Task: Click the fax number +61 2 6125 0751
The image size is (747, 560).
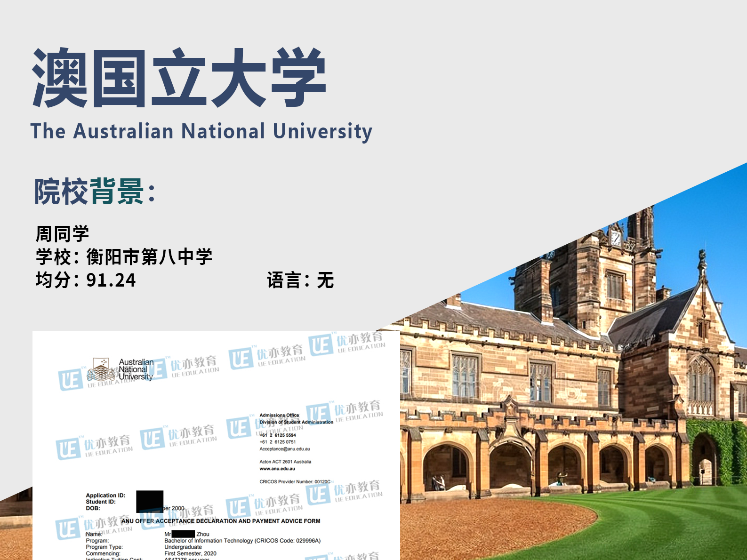Action: point(278,442)
